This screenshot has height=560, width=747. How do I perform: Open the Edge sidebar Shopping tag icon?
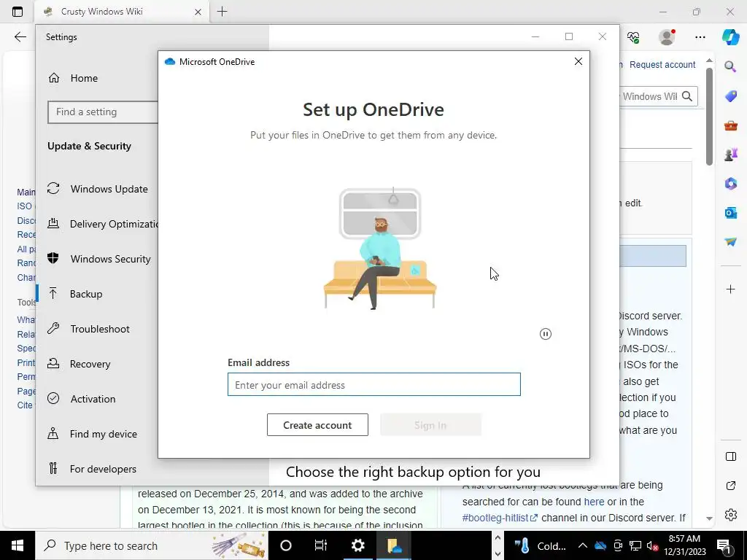730,96
